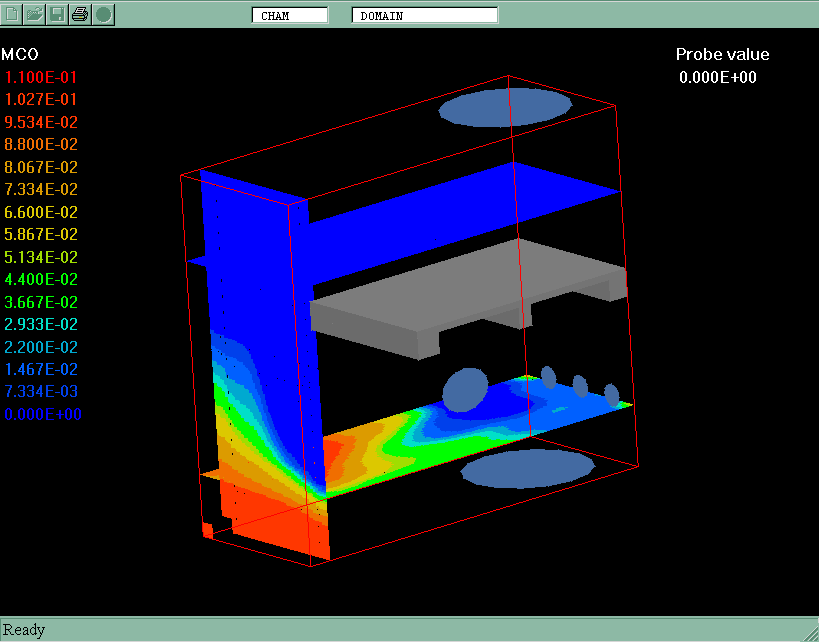
Task: Select the yellow 6.600E-02 legend entry
Action: coord(41,212)
